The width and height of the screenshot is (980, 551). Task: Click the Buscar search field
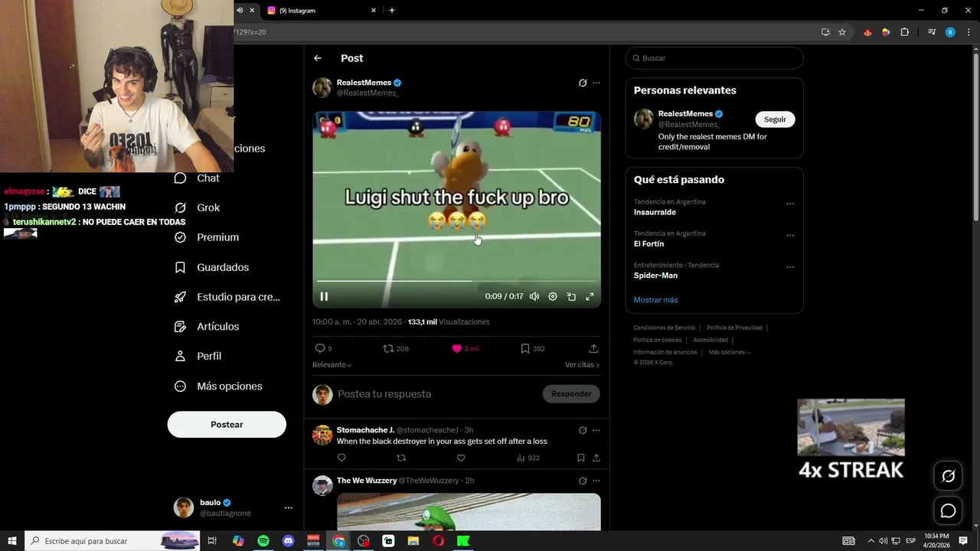coord(714,58)
